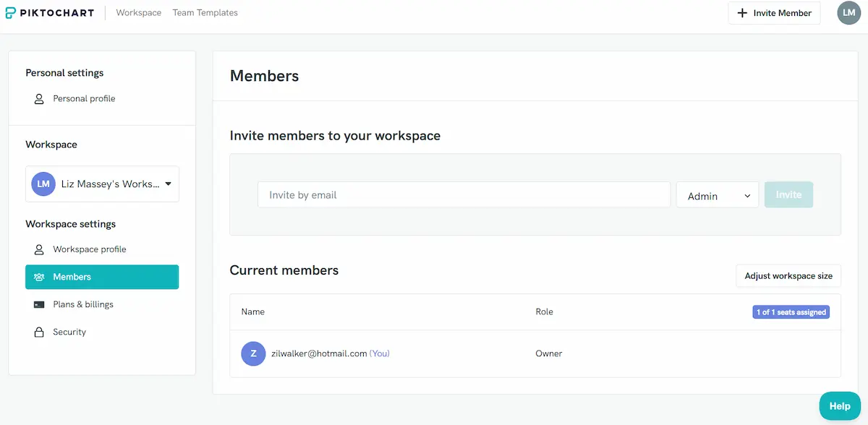Click the LM workspace avatar badge
The width and height of the screenshot is (868, 425).
click(x=43, y=184)
